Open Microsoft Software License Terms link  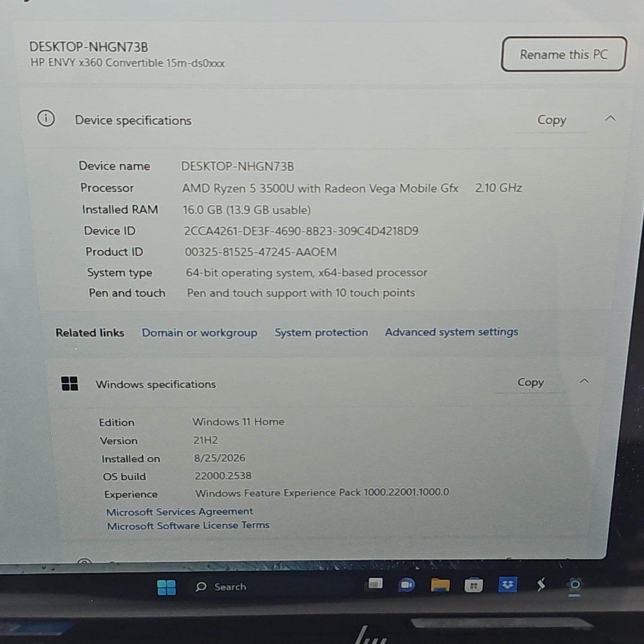pyautogui.click(x=188, y=526)
